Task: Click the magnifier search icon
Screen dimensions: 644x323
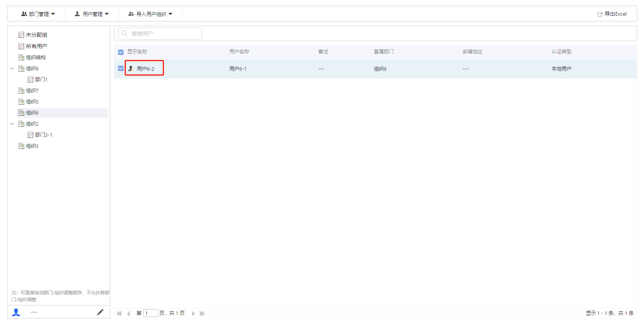Action: click(x=124, y=33)
